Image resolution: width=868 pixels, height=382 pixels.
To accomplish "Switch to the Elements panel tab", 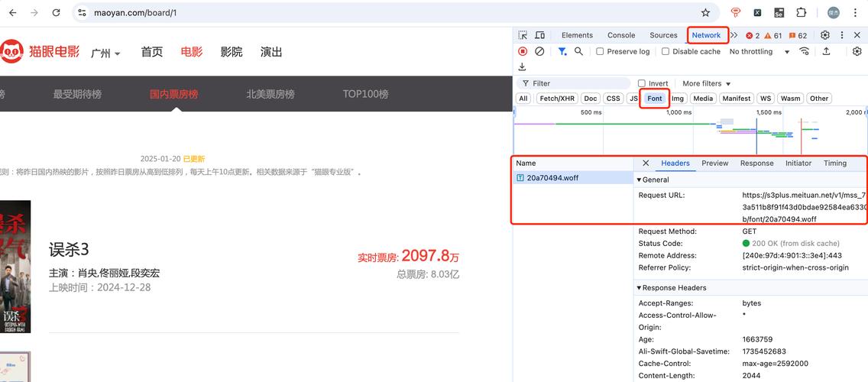I will (577, 35).
